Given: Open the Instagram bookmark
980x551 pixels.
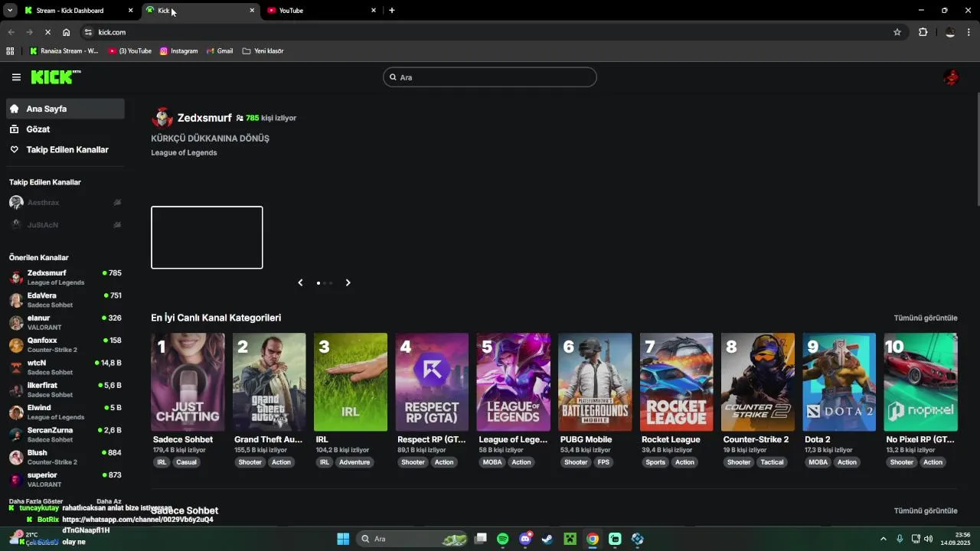Looking at the screenshot, I should click(x=178, y=51).
